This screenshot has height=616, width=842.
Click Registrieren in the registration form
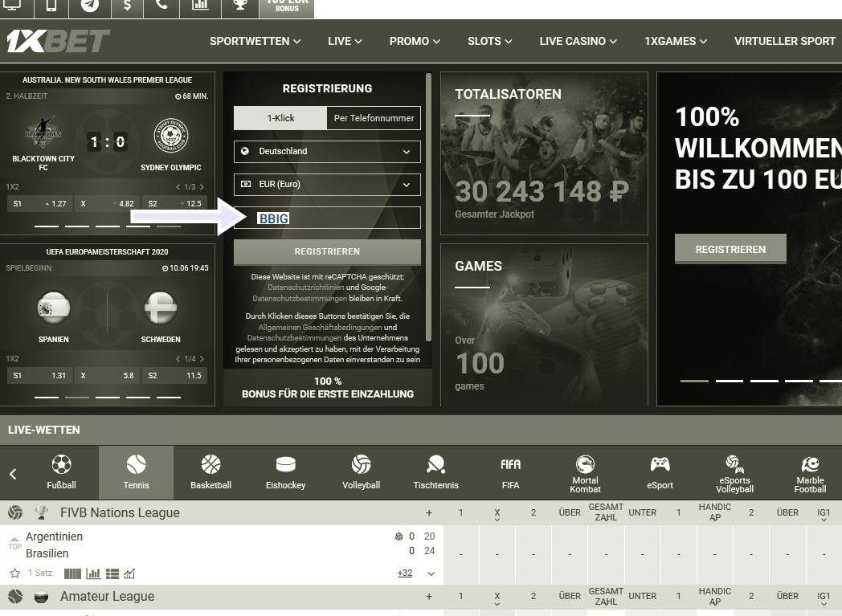[327, 251]
